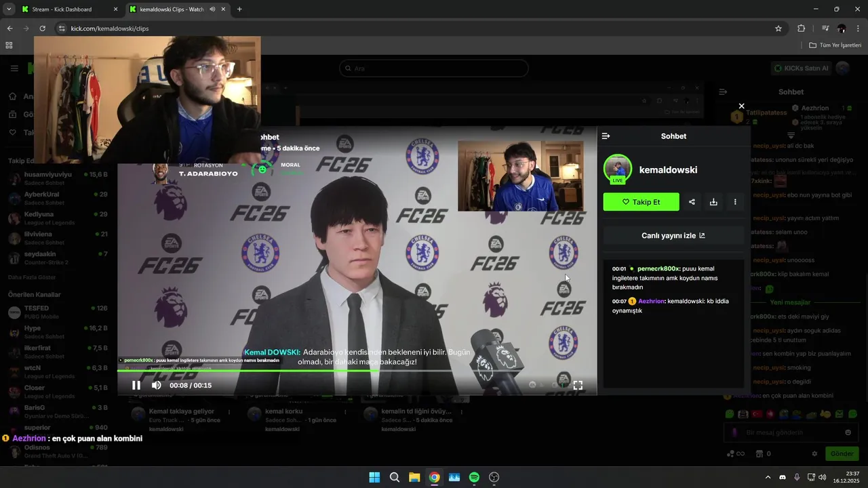
Task: Toggle the Kick sidebar hamburger menu
Action: (14, 68)
